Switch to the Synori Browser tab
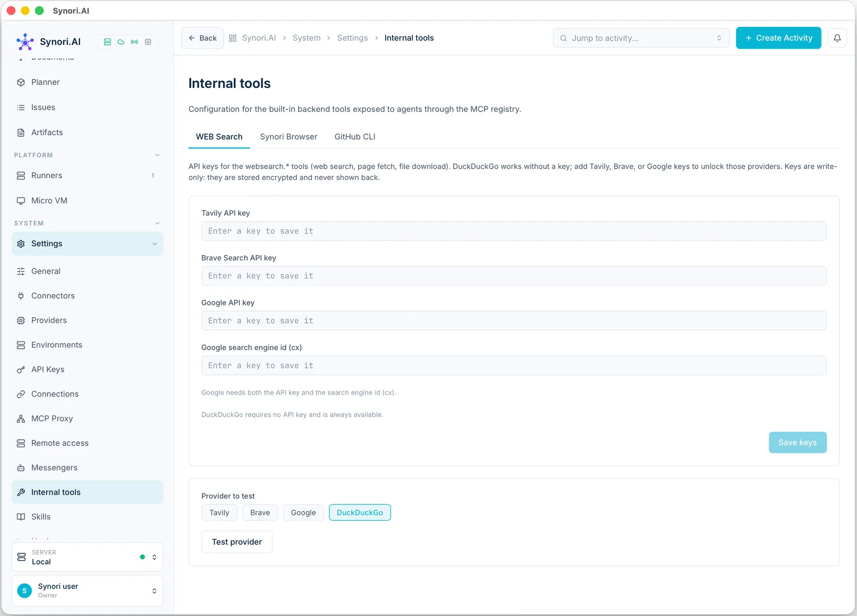This screenshot has width=857, height=616. coord(289,137)
